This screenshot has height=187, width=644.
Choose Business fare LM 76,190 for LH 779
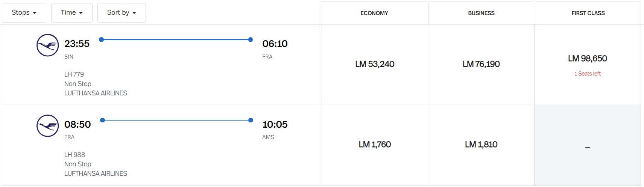[481, 65]
